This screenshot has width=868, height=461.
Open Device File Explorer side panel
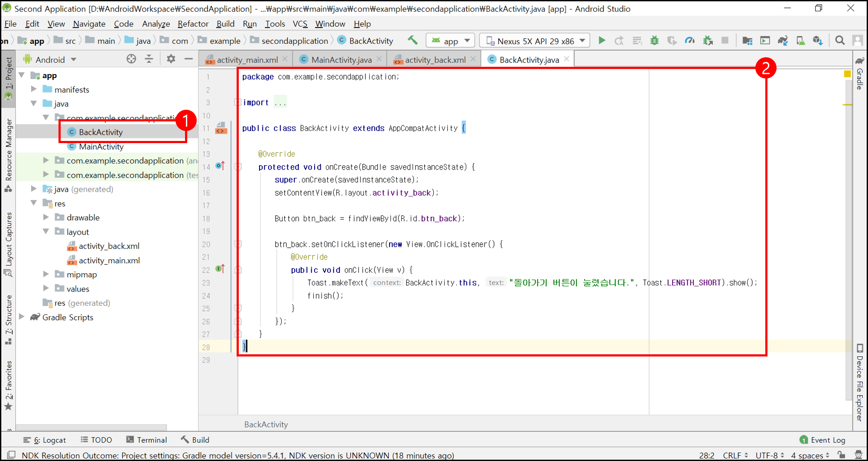860,383
